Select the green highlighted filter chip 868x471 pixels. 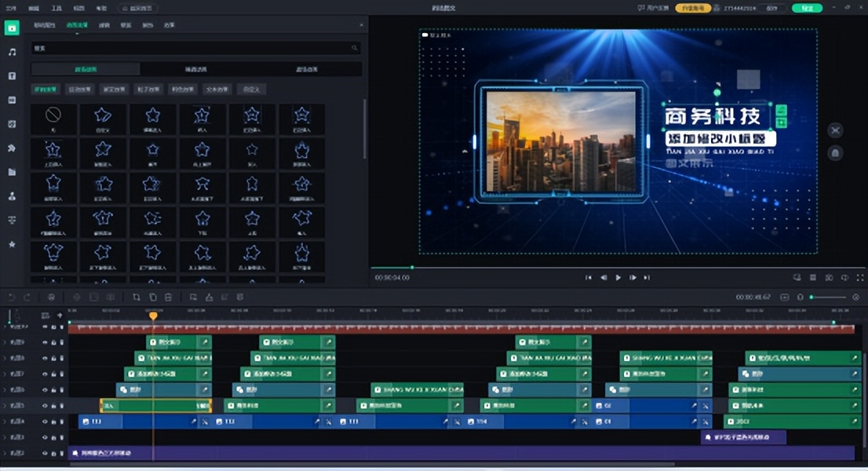pyautogui.click(x=46, y=89)
